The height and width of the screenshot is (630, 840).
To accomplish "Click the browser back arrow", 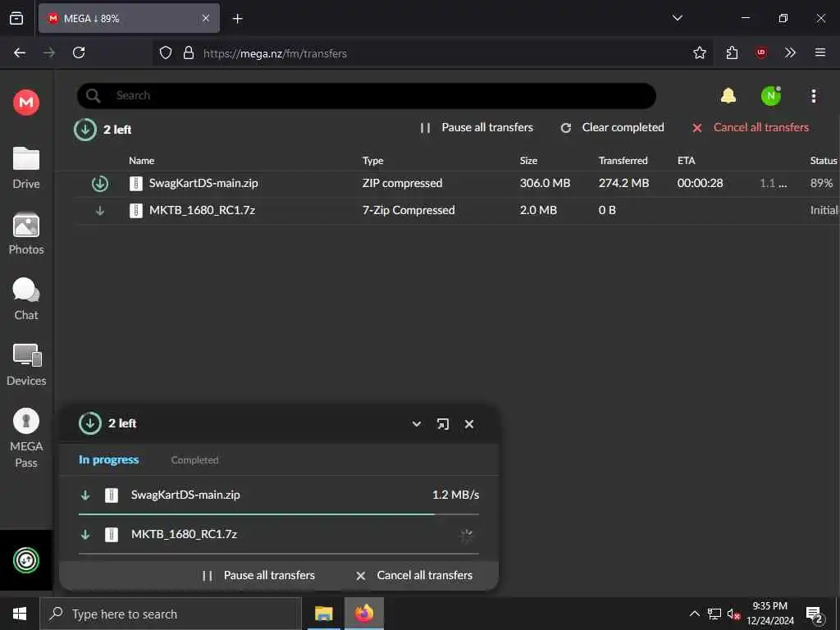I will click(20, 52).
